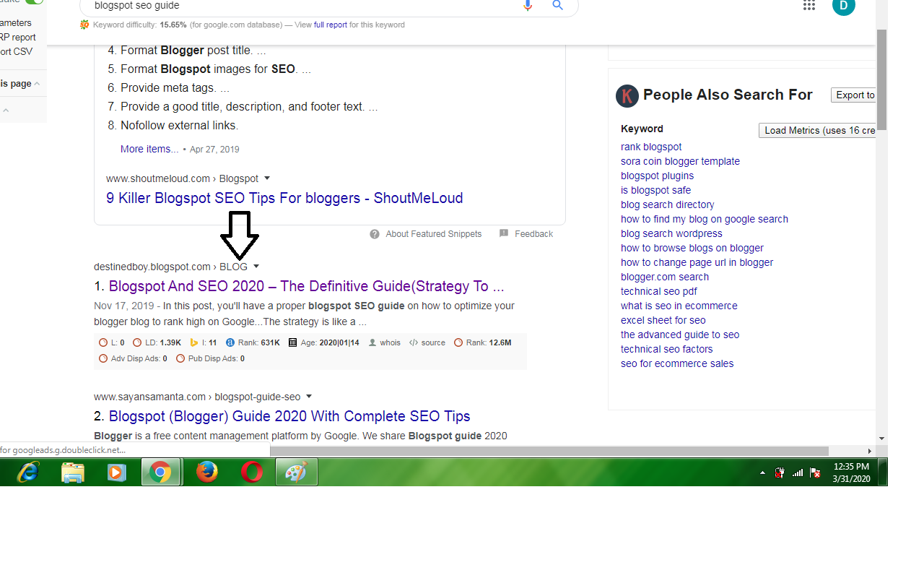The width and height of the screenshot is (924, 578).
Task: Click the 'L: 0' links parameter
Action: [112, 342]
